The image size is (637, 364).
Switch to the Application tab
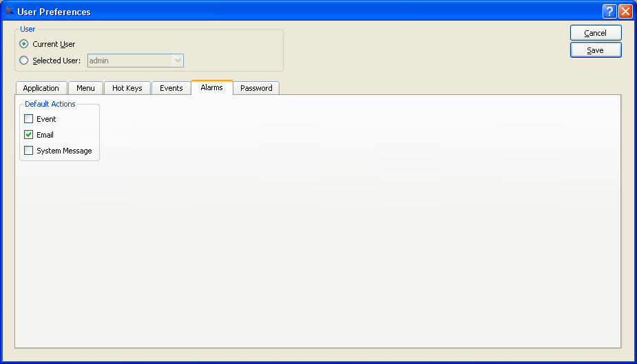point(41,88)
